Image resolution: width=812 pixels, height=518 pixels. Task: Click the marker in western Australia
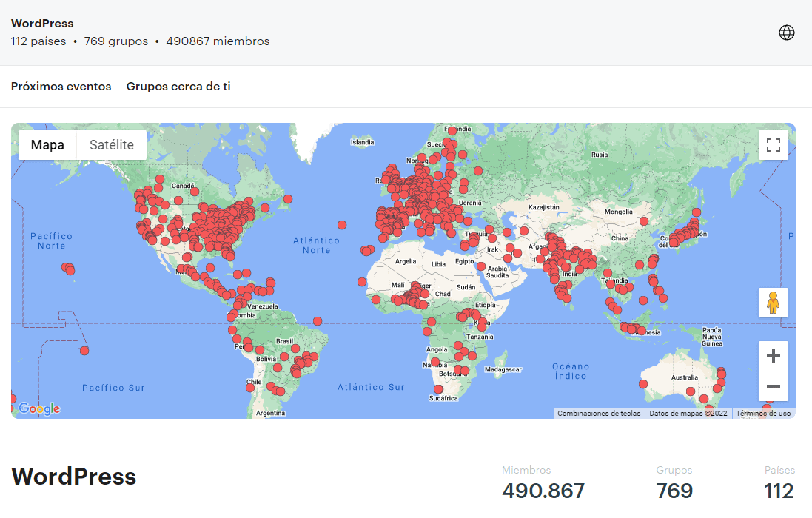(x=643, y=384)
